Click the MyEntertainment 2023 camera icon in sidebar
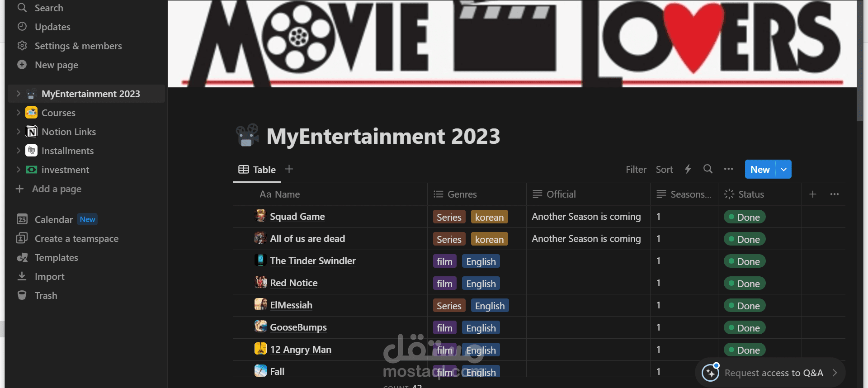This screenshot has width=868, height=388. tap(31, 94)
